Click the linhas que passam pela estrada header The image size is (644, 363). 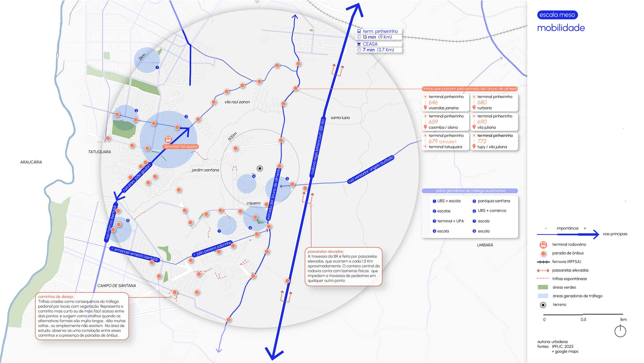(469, 89)
